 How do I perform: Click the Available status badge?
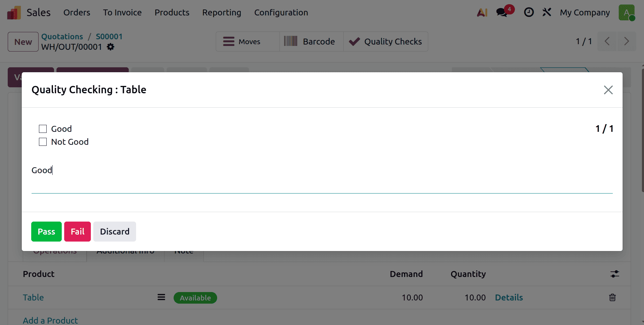point(195,298)
